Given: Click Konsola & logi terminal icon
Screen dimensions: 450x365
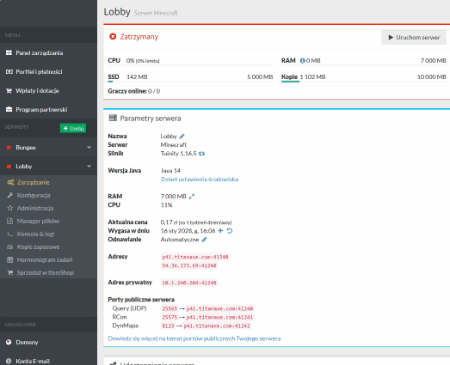Looking at the screenshot, I should click(x=10, y=234).
